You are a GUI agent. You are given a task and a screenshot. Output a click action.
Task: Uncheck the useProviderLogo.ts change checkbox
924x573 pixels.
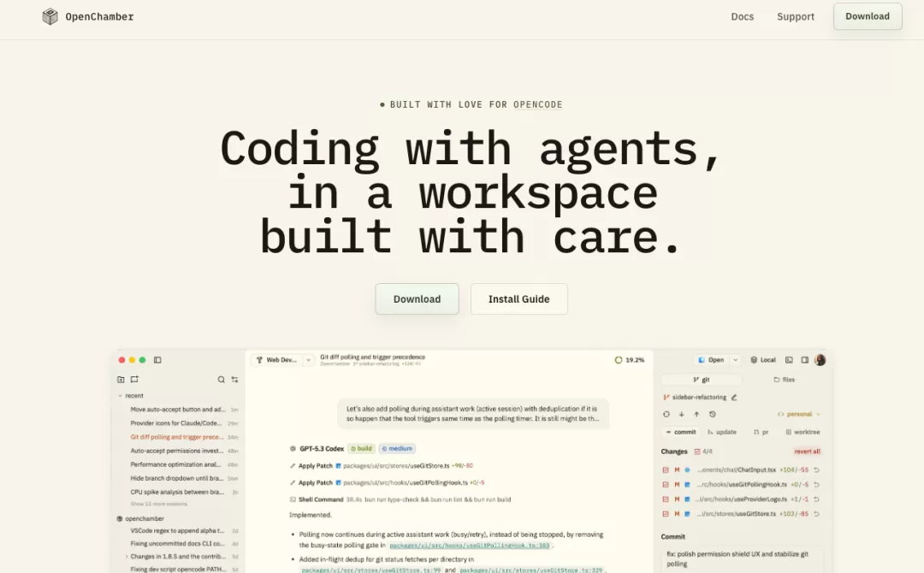[666, 499]
